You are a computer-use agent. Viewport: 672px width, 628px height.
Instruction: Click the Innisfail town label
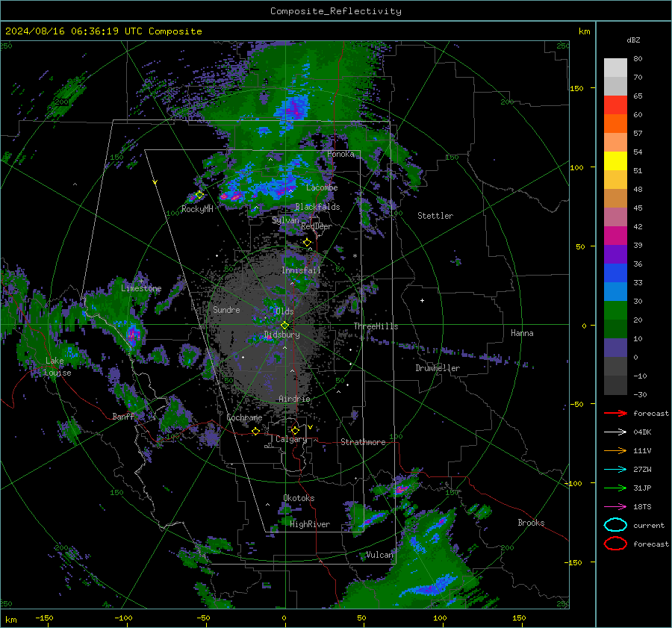(x=301, y=270)
